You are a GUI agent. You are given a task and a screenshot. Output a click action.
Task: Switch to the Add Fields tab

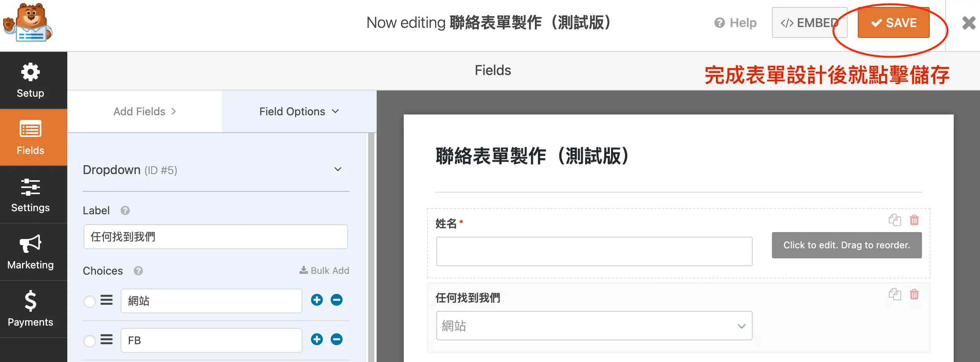(145, 111)
